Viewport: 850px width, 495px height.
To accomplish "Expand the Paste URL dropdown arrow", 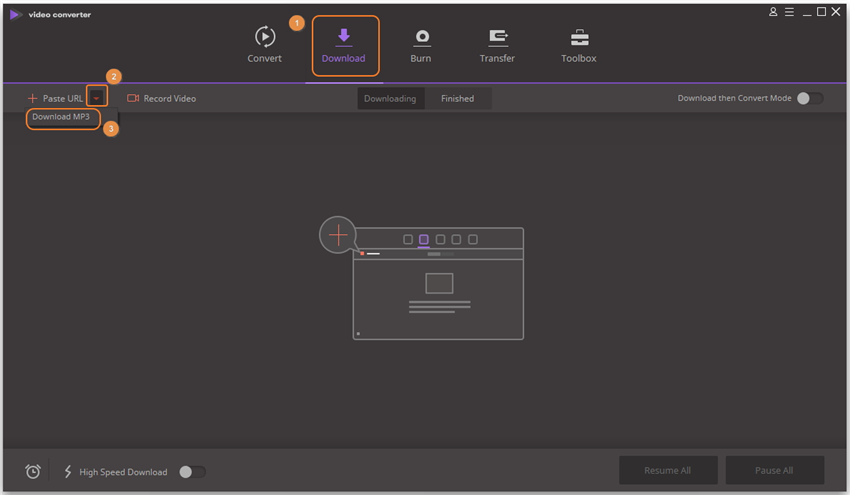I will pos(96,98).
